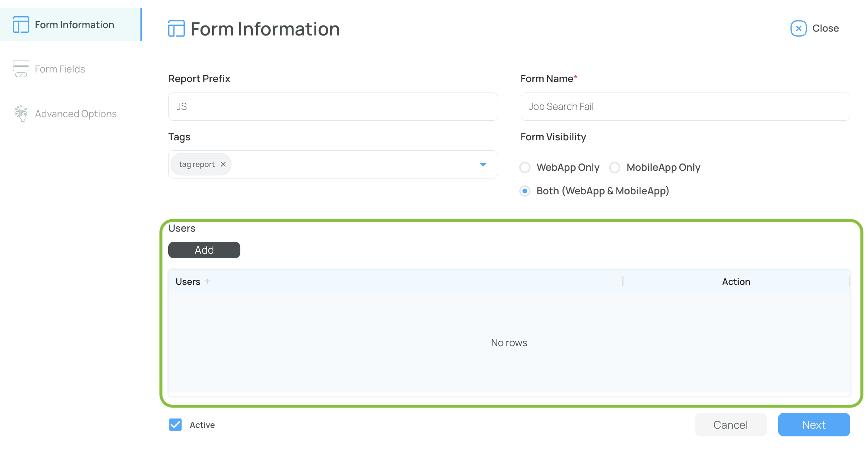
Task: Remove the 'tag report' tag chip
Action: pos(223,164)
